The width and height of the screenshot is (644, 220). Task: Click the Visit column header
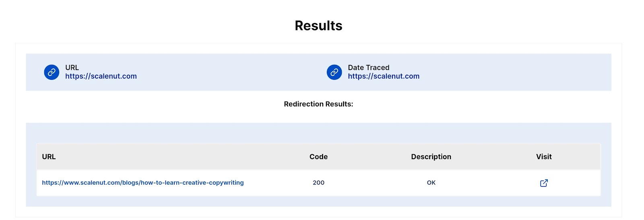pos(544,157)
